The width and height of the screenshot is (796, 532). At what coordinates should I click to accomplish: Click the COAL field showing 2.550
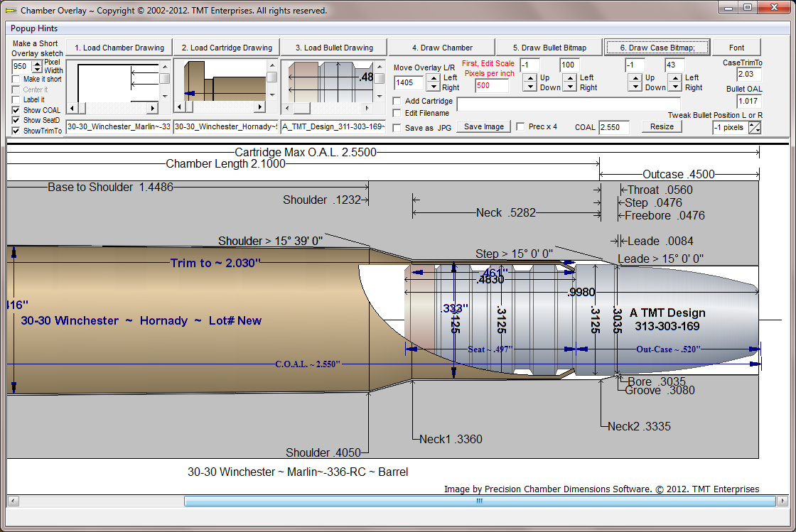coord(614,127)
